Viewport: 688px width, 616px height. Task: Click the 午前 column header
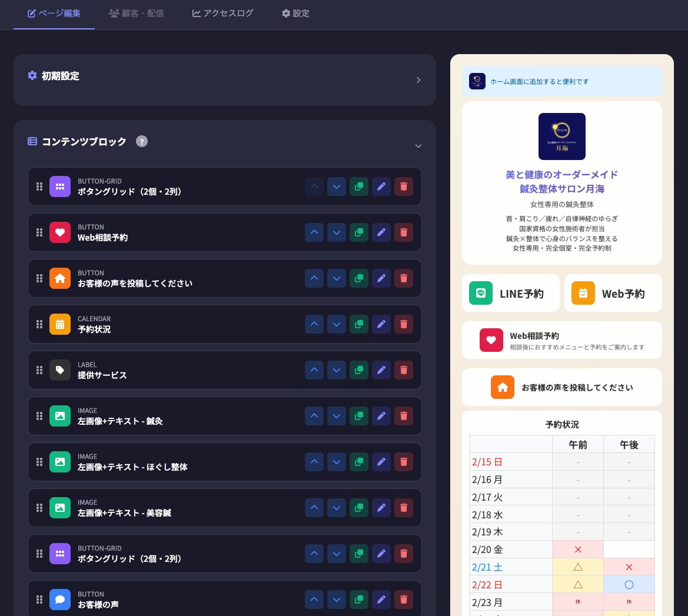click(x=578, y=444)
